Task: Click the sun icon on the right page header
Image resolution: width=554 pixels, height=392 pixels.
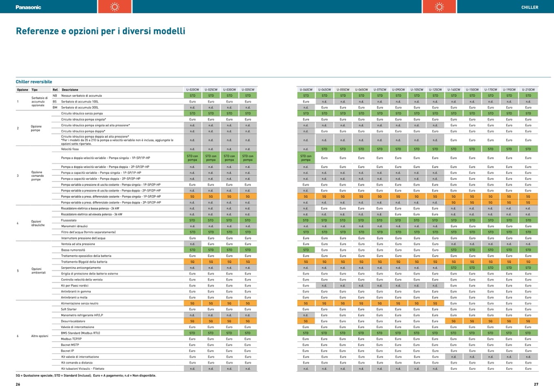Action: click(x=439, y=7)
